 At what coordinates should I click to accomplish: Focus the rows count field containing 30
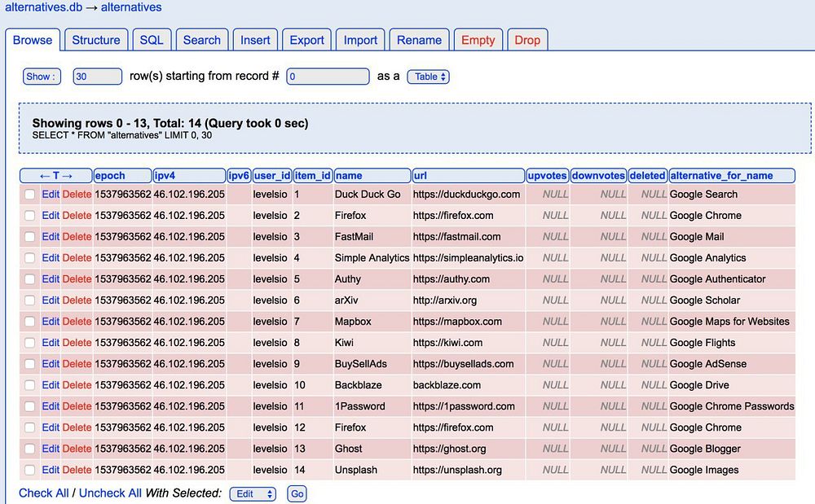tap(97, 77)
